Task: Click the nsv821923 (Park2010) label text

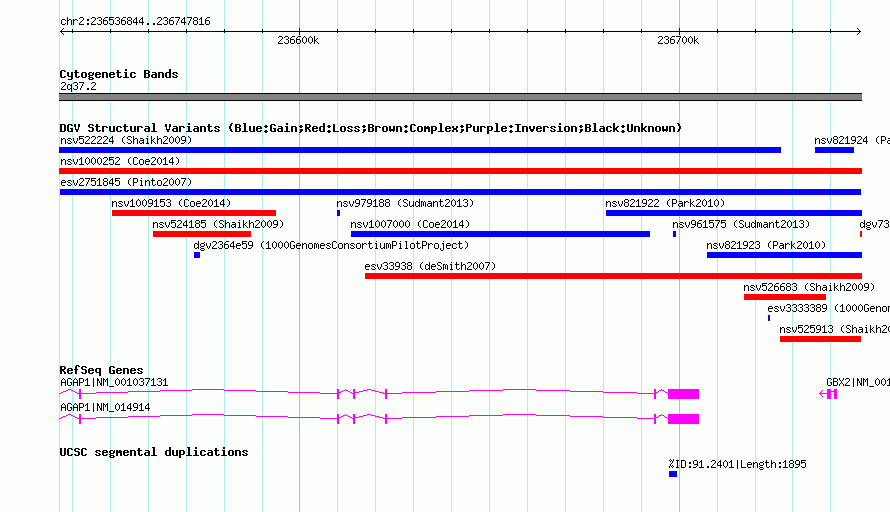Action: (766, 245)
